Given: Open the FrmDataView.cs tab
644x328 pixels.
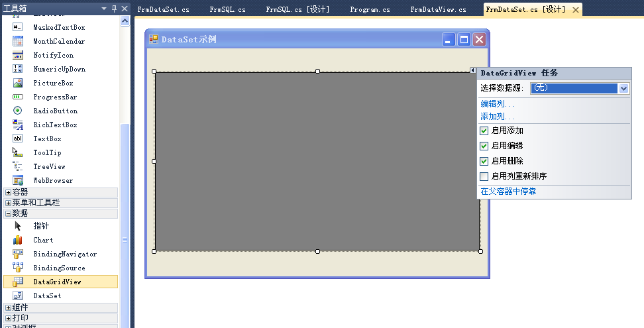Looking at the screenshot, I should click(x=438, y=10).
